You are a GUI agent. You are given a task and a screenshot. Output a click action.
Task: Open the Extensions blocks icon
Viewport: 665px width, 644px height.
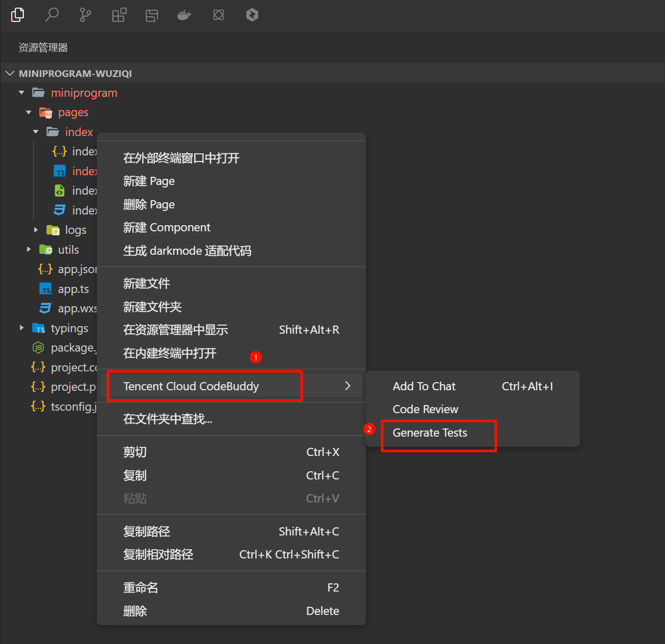tap(119, 15)
